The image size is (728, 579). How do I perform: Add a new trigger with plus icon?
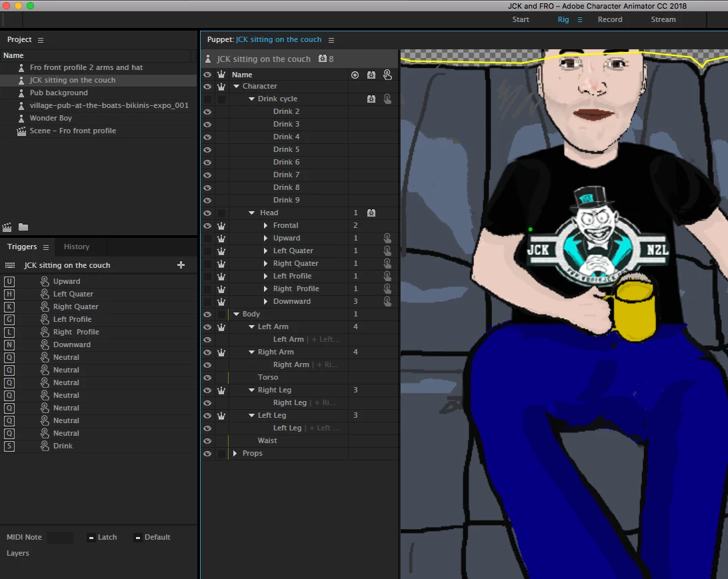coord(181,265)
